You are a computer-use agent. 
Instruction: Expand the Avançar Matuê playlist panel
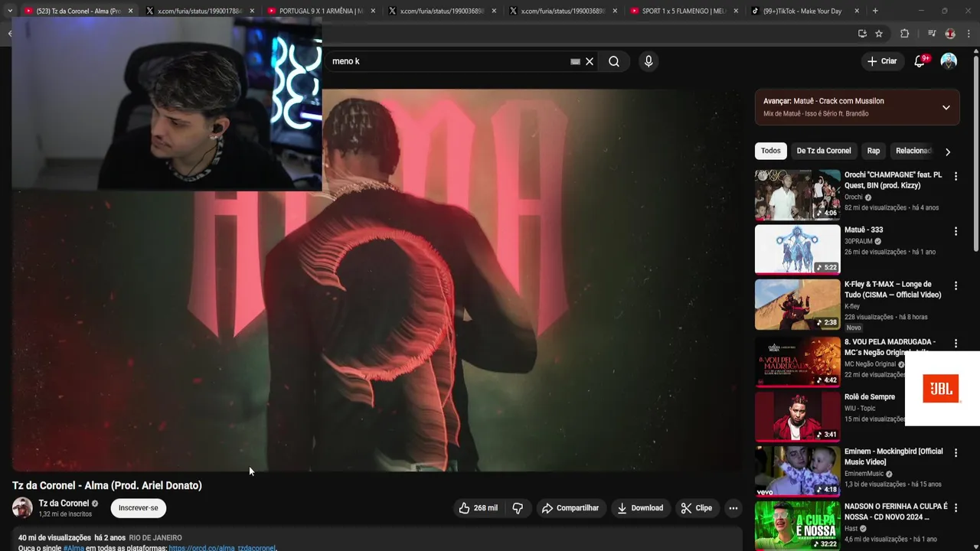[946, 107]
